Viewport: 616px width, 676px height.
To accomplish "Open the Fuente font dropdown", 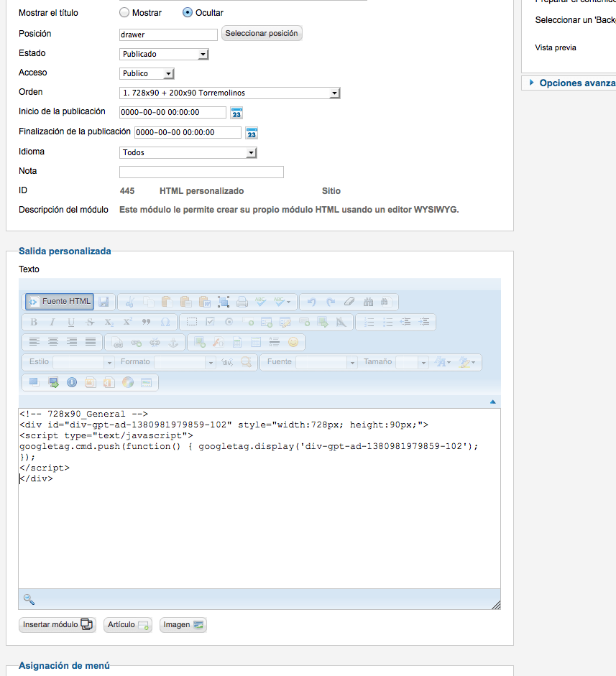I will (x=326, y=362).
